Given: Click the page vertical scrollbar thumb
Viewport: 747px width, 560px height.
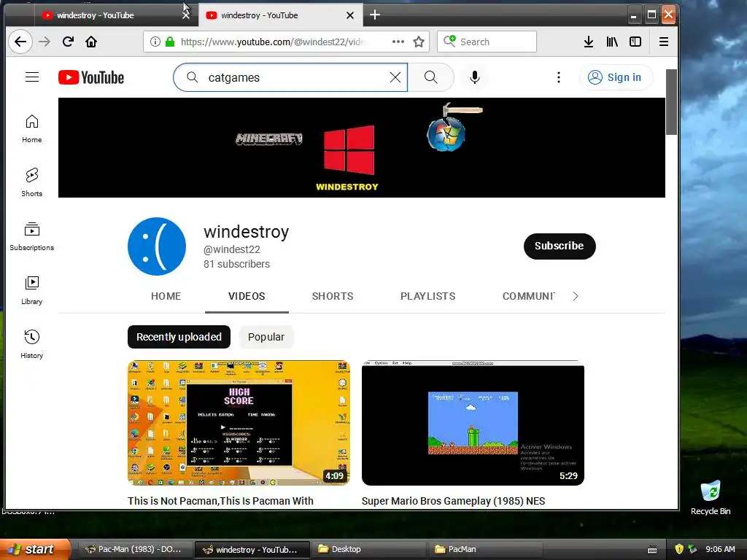Looking at the screenshot, I should click(x=671, y=102).
